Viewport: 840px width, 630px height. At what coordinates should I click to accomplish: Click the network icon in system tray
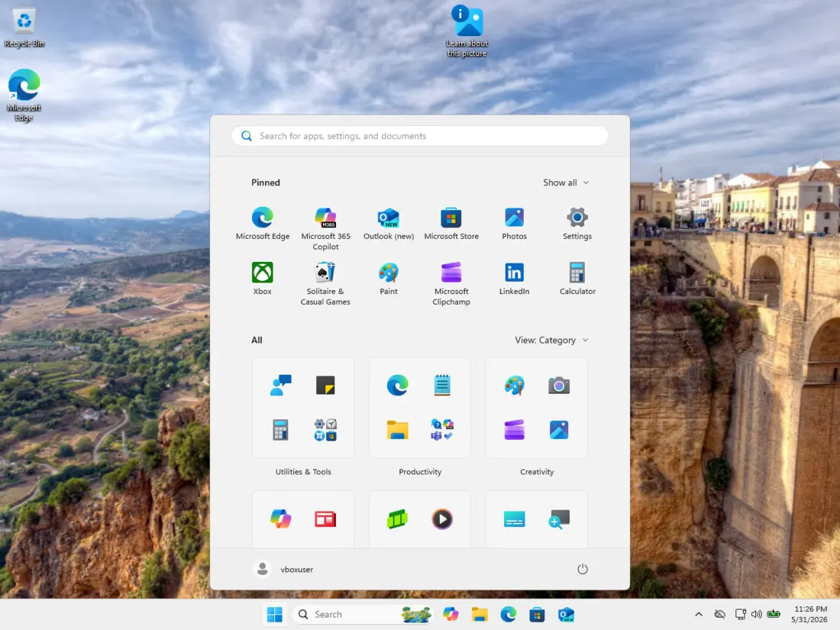pos(741,614)
